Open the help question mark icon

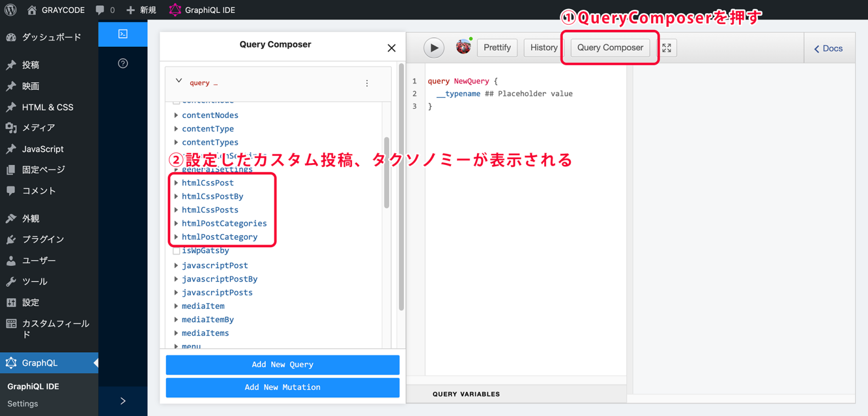tap(123, 63)
